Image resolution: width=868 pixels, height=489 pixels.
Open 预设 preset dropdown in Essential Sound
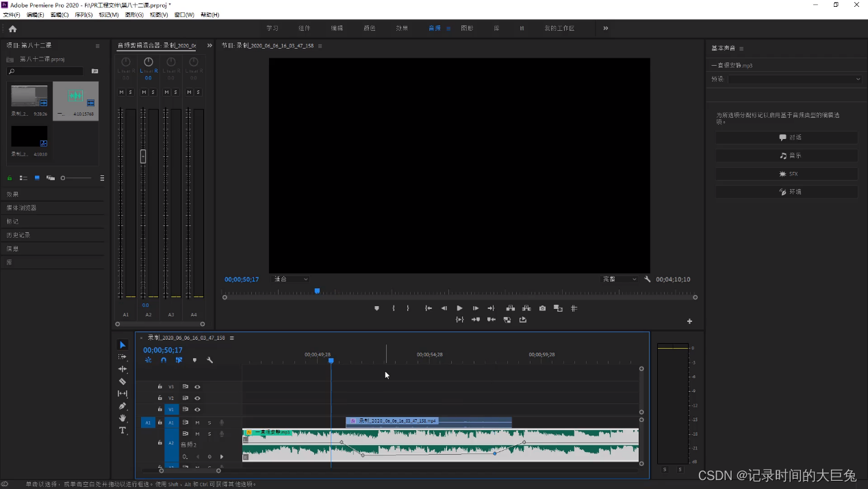pyautogui.click(x=794, y=79)
